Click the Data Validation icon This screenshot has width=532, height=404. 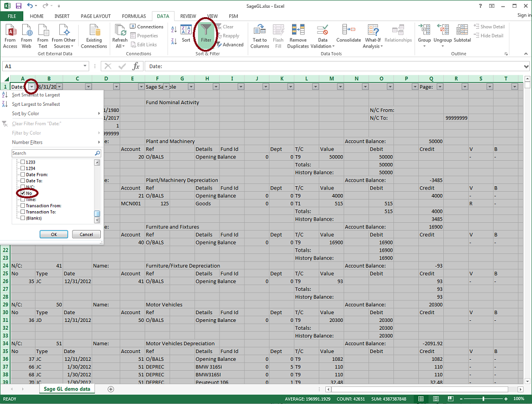pyautogui.click(x=323, y=30)
